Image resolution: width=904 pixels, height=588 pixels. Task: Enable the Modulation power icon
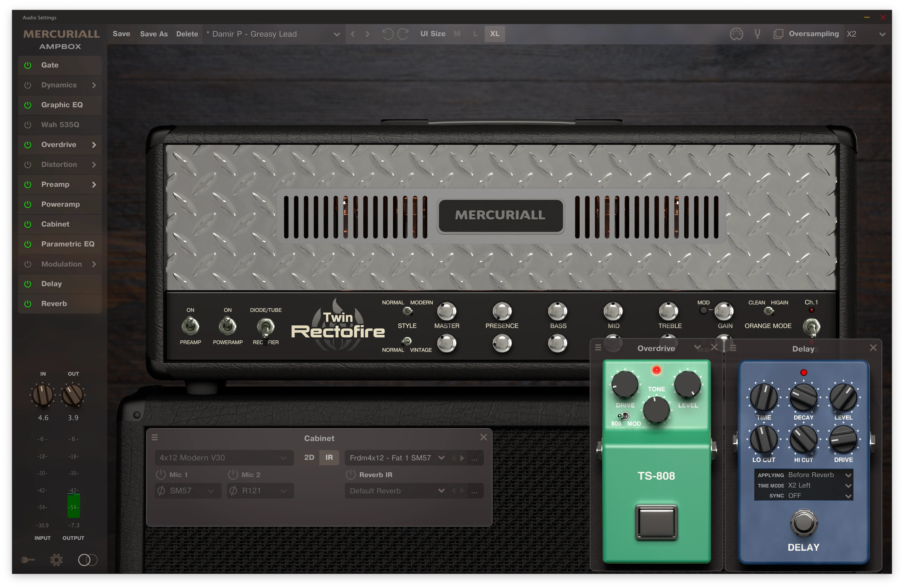(28, 264)
